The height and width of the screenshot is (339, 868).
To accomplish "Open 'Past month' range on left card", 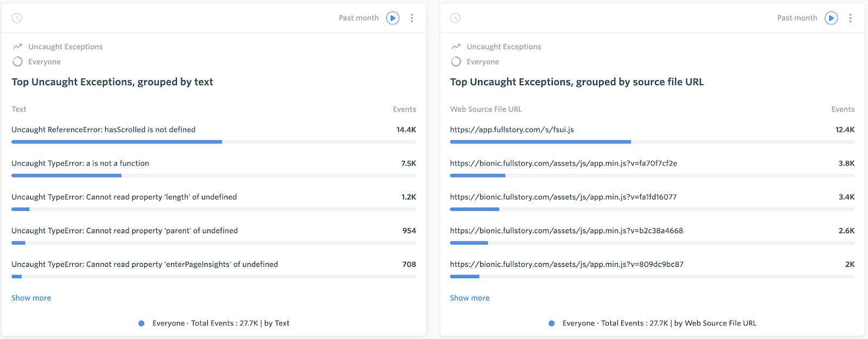I will (359, 18).
